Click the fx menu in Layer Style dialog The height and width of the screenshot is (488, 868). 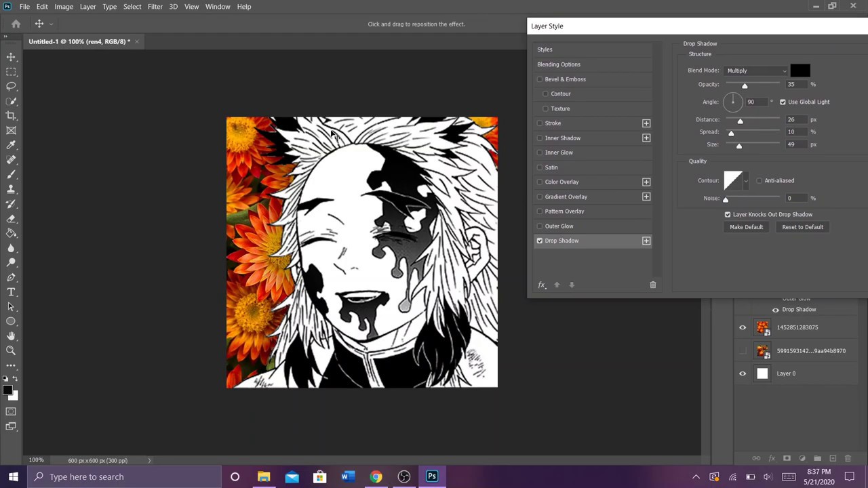point(542,285)
